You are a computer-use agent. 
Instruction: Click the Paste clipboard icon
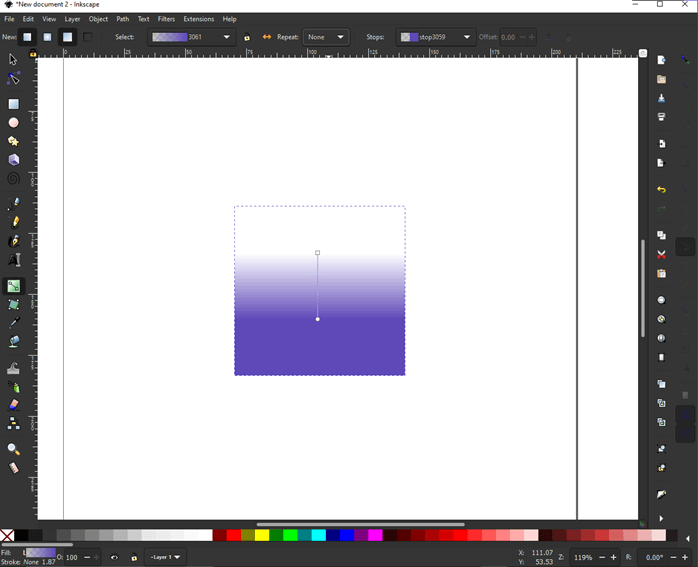(x=661, y=273)
